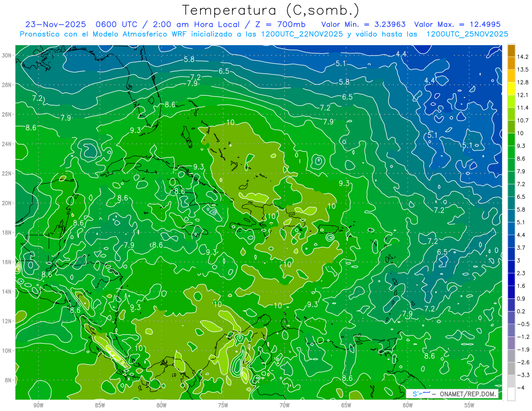The height and width of the screenshot is (411, 532).
Task: Click the title 'Temperatura (C,somb.)'
Action: click(271, 10)
